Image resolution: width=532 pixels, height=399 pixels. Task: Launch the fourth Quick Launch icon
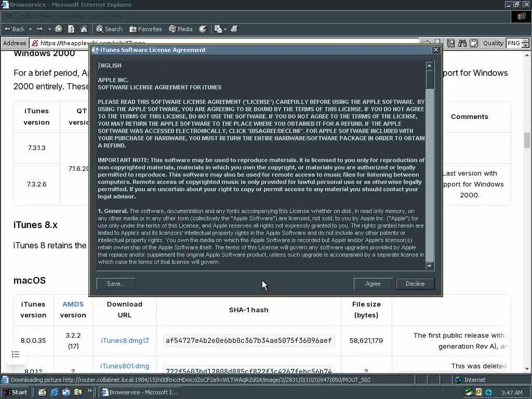tap(78, 392)
